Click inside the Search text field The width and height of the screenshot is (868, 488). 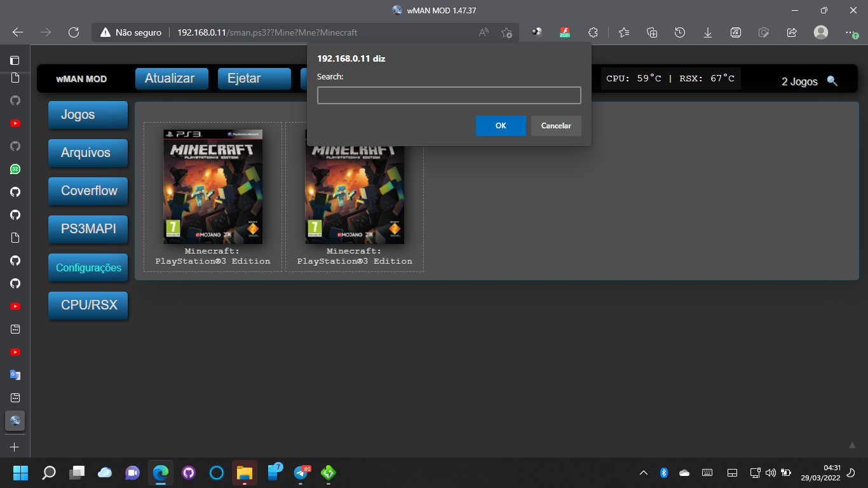[x=449, y=95]
